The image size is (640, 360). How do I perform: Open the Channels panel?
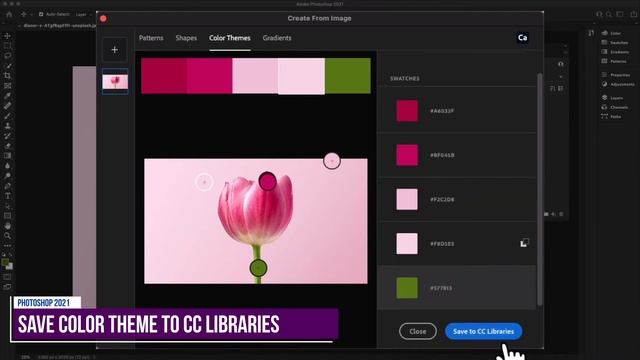coord(615,107)
